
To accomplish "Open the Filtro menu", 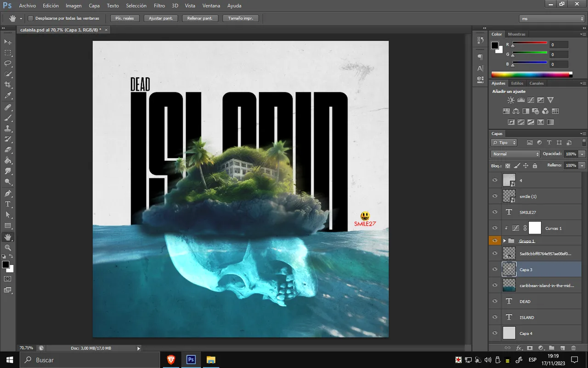I will click(x=159, y=6).
